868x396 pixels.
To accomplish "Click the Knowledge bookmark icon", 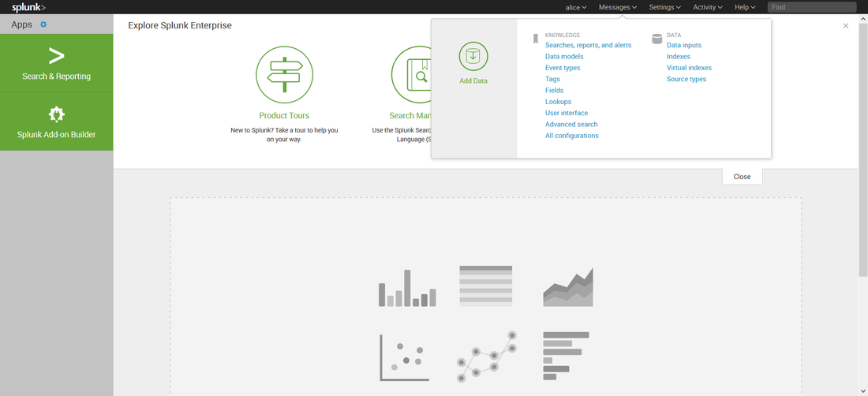I will [535, 39].
